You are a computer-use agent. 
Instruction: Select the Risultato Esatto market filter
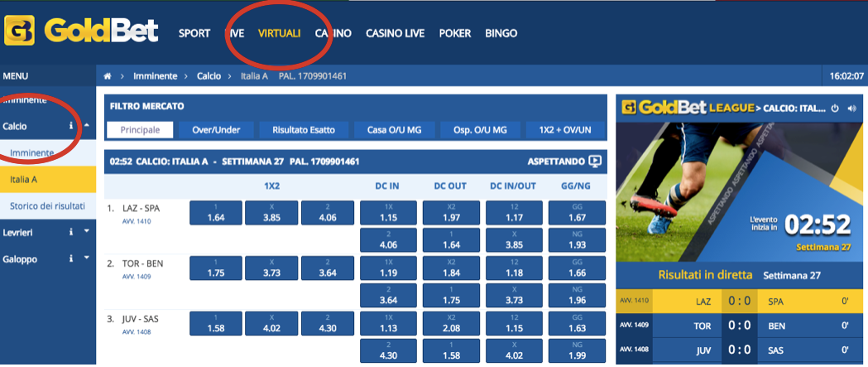(x=304, y=130)
